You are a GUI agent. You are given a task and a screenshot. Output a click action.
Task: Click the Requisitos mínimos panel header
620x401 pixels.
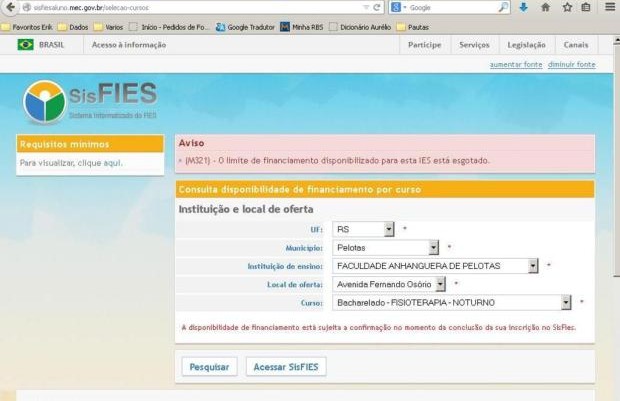click(90, 144)
